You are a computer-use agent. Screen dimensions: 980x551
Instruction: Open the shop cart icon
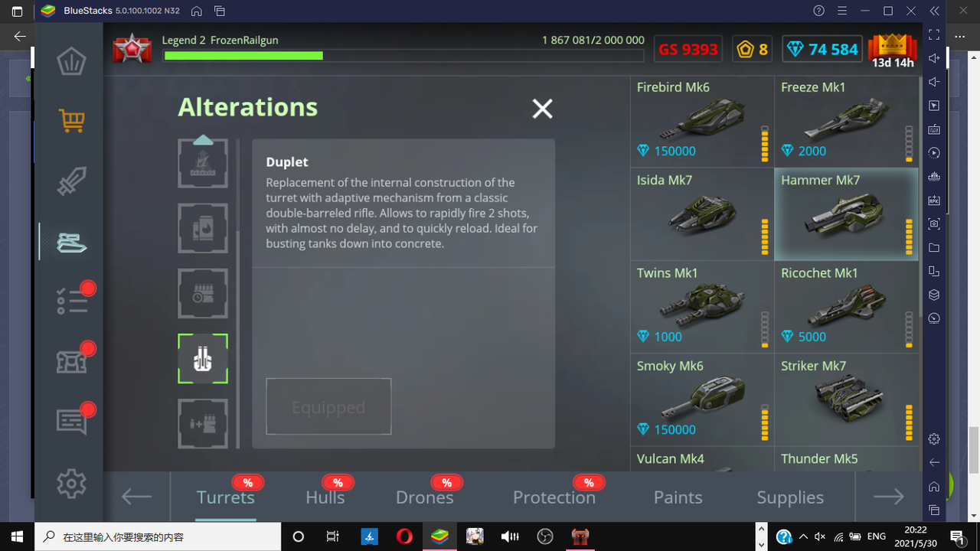pyautogui.click(x=71, y=119)
